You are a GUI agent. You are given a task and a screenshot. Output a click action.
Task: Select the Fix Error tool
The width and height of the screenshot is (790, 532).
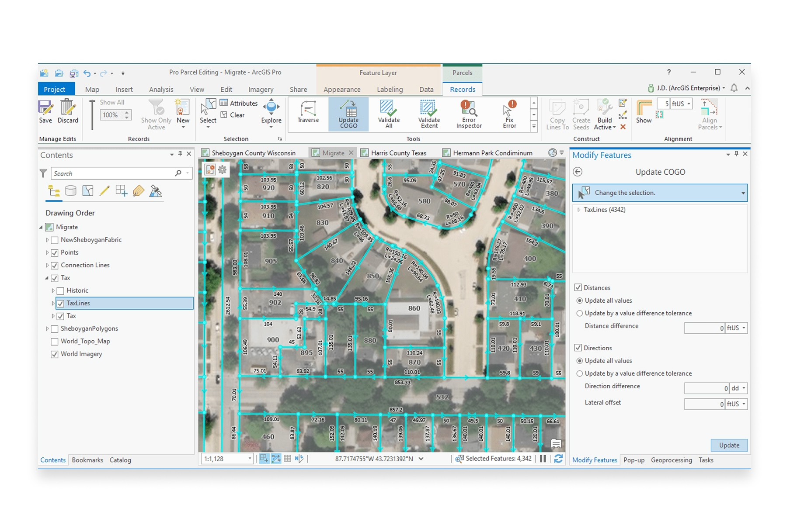[x=509, y=114]
